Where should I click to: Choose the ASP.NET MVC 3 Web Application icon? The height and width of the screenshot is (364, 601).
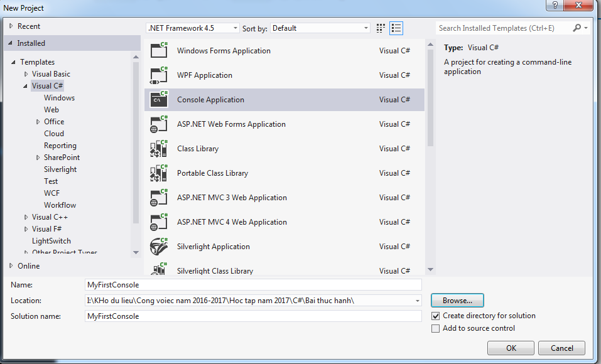(x=159, y=198)
